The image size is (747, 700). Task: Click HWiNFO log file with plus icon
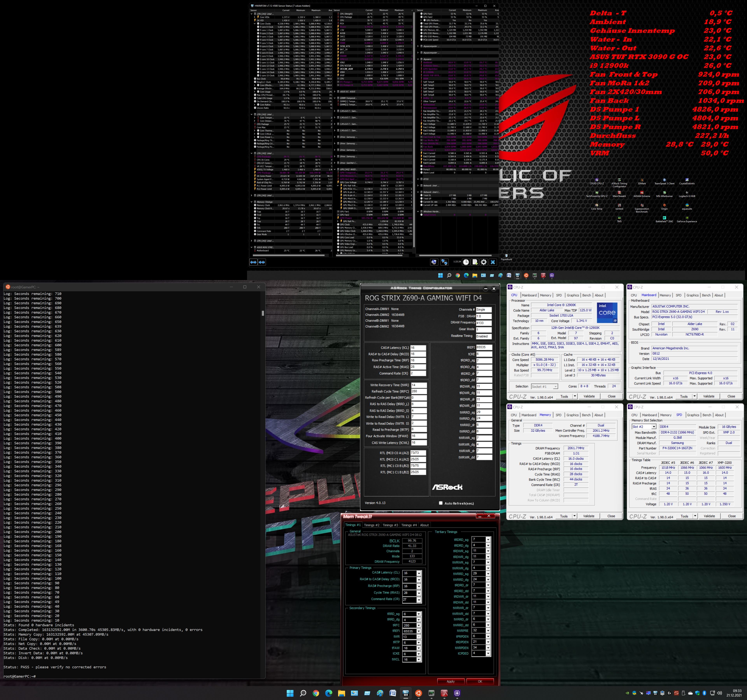[475, 262]
